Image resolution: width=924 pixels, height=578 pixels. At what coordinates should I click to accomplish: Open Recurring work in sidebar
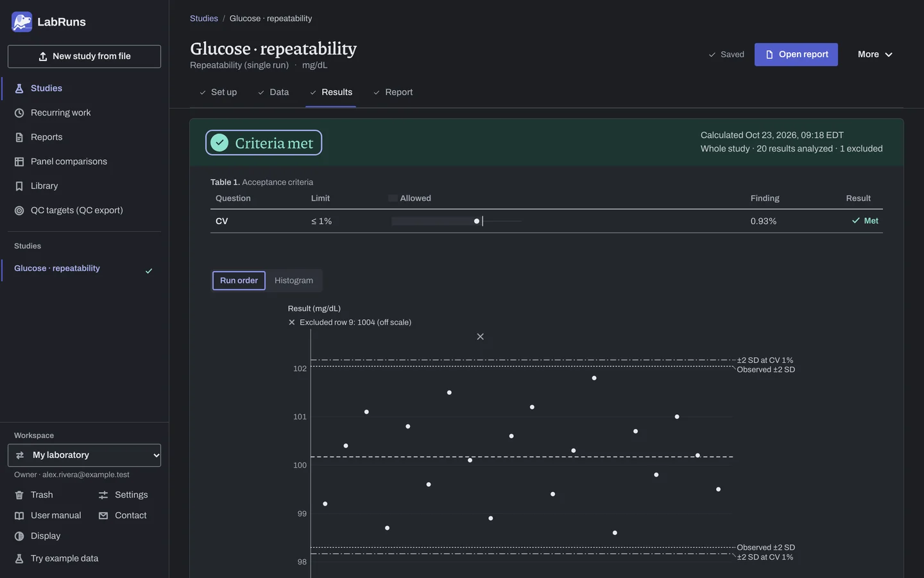click(84, 113)
